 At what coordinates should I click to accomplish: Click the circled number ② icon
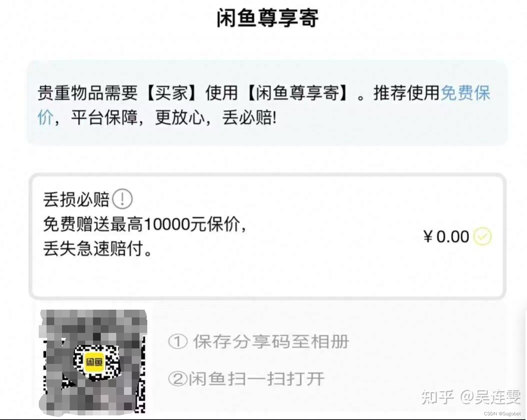pyautogui.click(x=178, y=379)
